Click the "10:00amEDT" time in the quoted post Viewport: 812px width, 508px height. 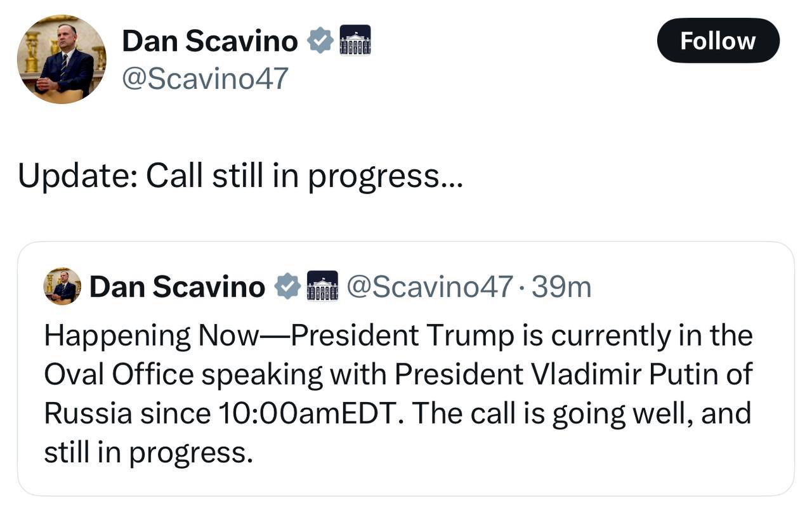310,414
